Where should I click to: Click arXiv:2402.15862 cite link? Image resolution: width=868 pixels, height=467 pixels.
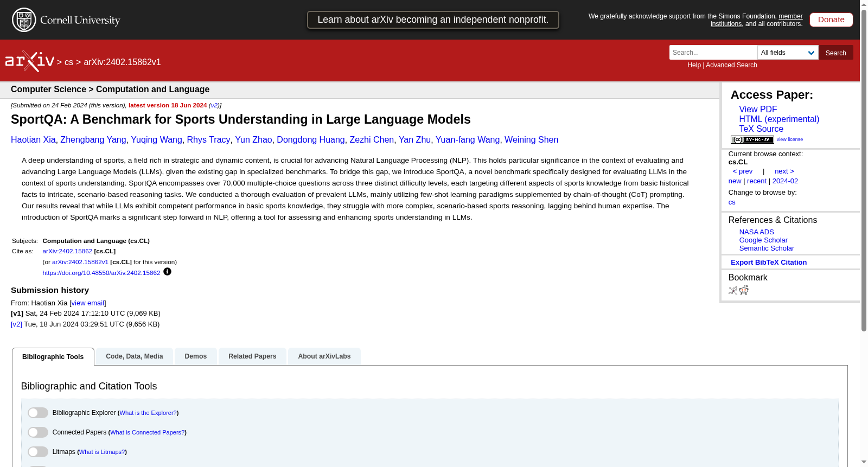click(67, 251)
